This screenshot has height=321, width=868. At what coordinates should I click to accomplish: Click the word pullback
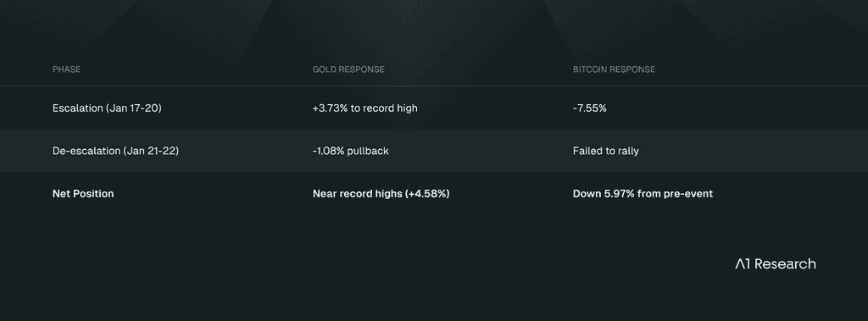(x=368, y=151)
